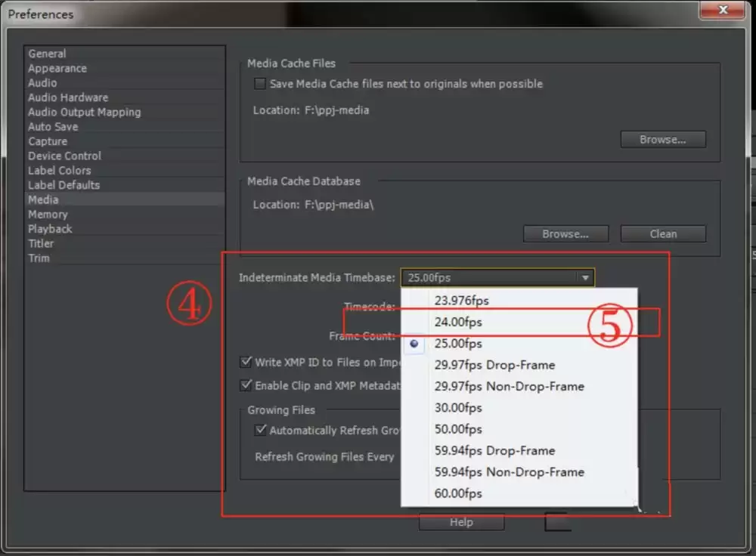Click the media cache location path F:\ppj-media
This screenshot has height=556, width=756.
[x=336, y=110]
